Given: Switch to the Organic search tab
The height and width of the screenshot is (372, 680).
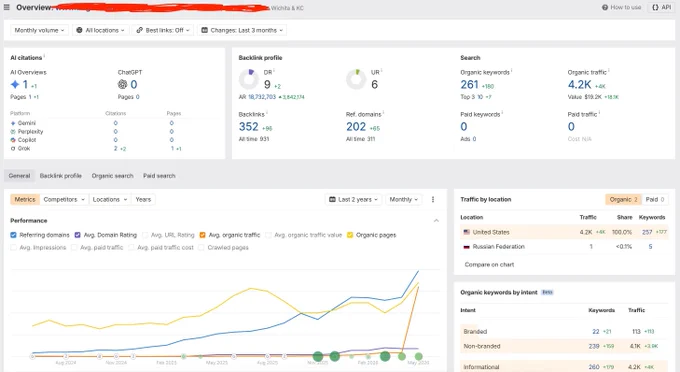Looking at the screenshot, I should pyautogui.click(x=112, y=176).
